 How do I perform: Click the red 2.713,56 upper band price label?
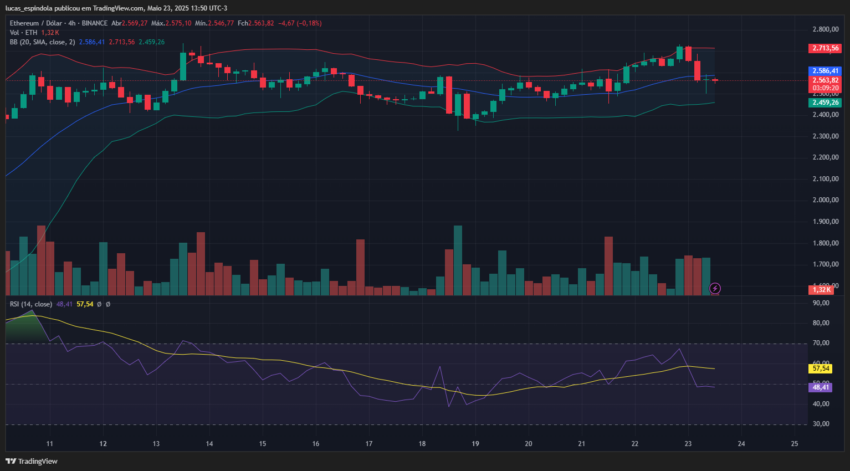point(825,48)
